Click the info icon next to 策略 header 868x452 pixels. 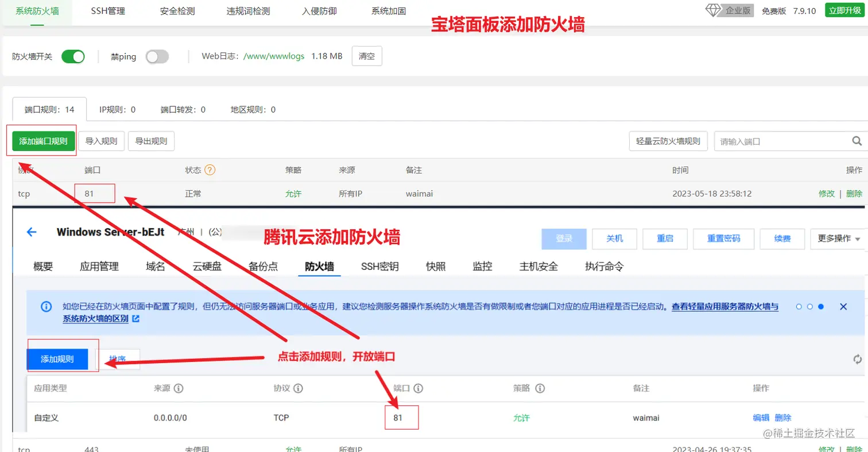pyautogui.click(x=540, y=388)
